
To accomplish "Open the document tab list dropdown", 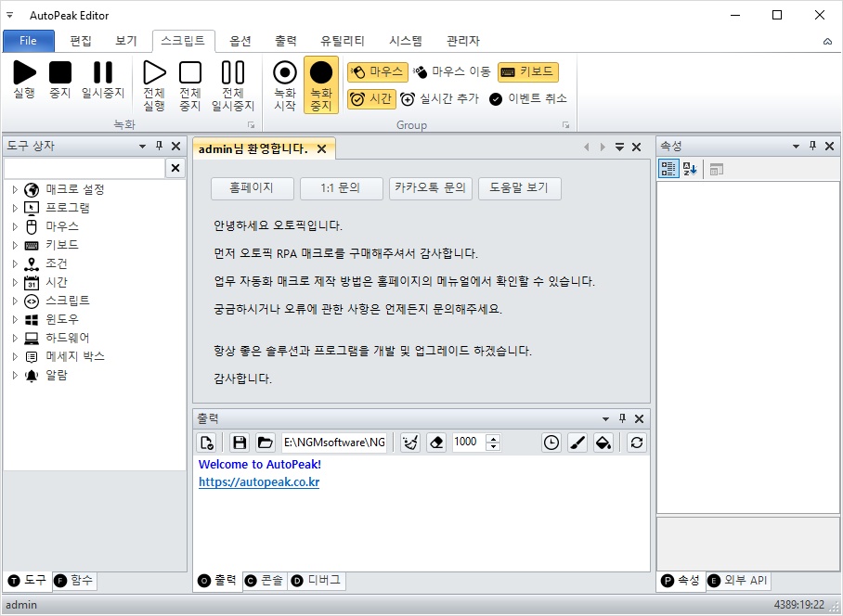I will [x=619, y=148].
